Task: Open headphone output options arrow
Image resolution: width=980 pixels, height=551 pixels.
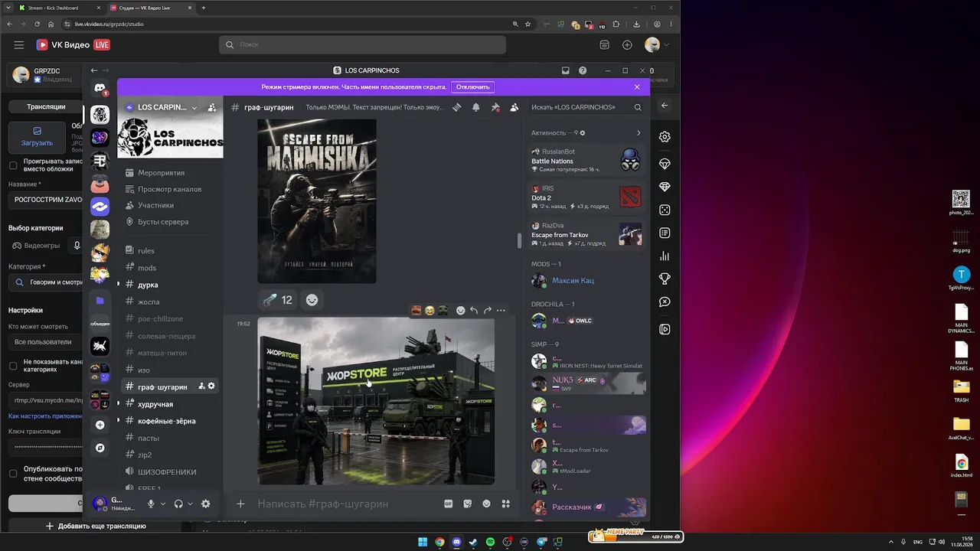Action: click(x=190, y=504)
